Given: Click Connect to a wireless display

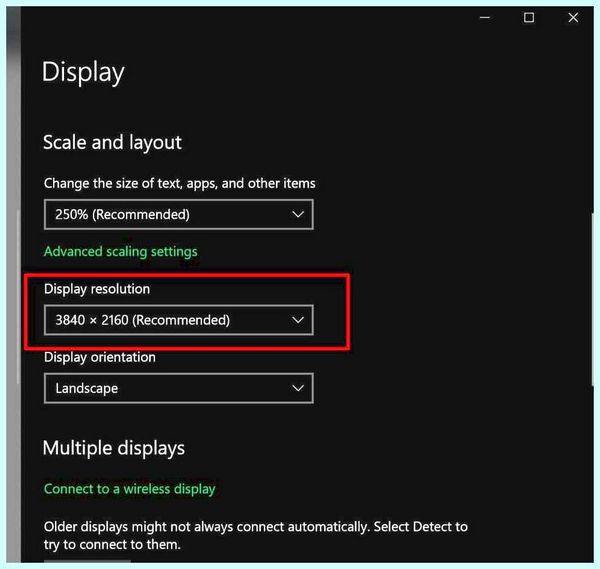Looking at the screenshot, I should click(130, 489).
